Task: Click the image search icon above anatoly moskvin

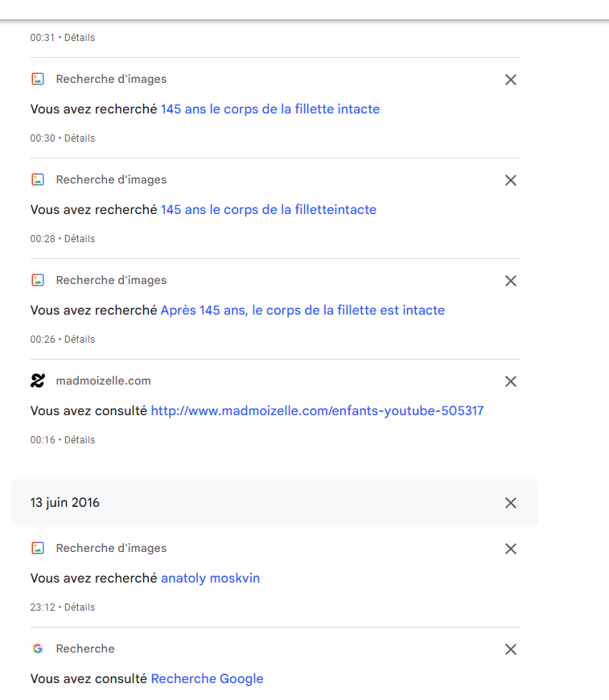Action: tap(38, 548)
